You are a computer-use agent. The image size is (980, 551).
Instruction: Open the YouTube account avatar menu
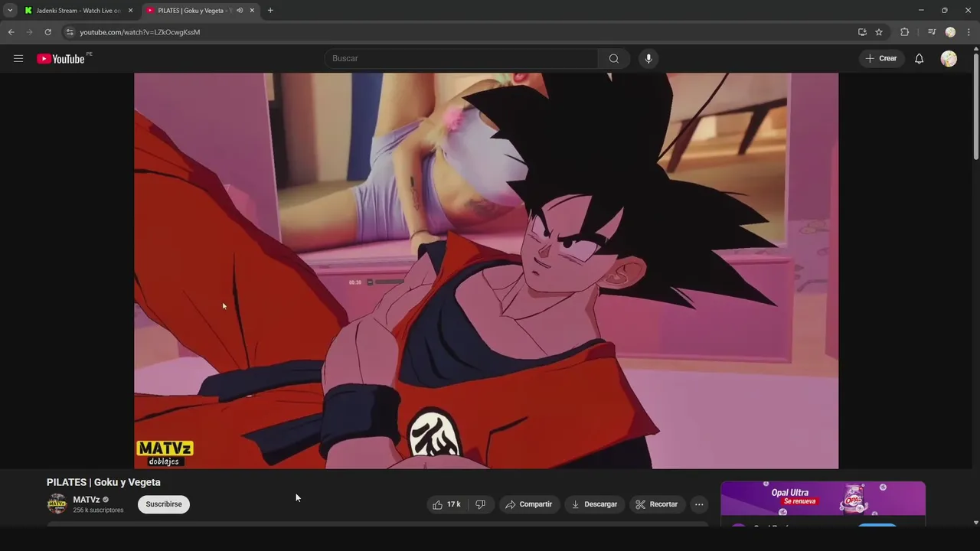click(x=949, y=58)
